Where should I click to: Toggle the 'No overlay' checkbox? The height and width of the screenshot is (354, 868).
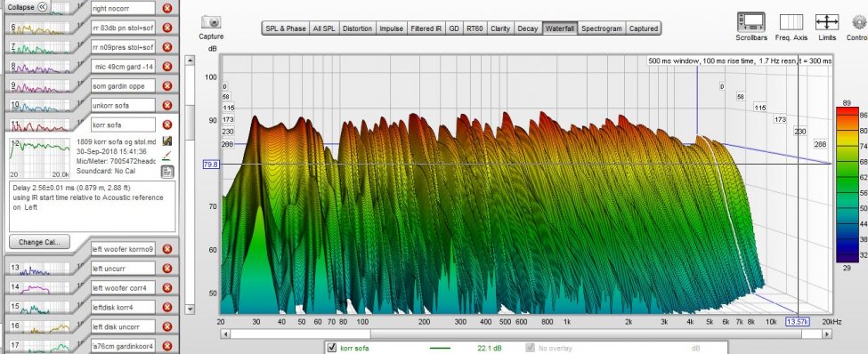[x=531, y=348]
